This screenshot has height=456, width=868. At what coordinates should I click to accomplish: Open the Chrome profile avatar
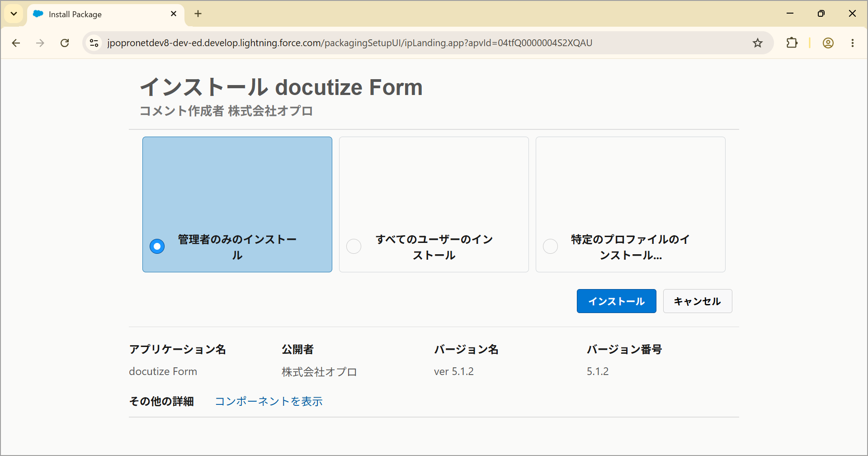point(828,43)
